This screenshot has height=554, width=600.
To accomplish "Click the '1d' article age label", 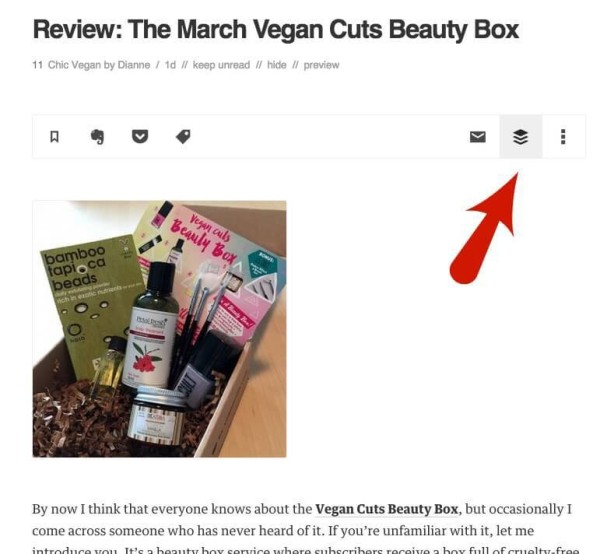I will point(170,65).
